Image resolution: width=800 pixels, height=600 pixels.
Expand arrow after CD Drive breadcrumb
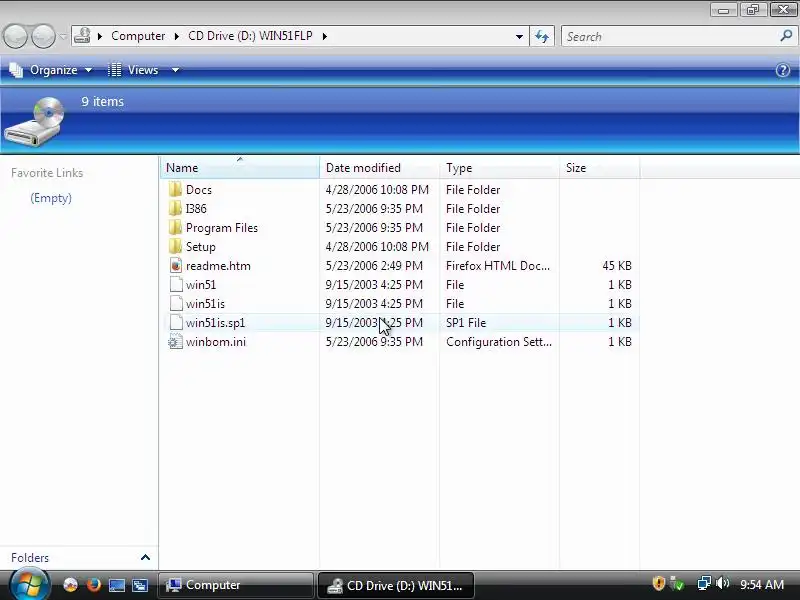(324, 36)
